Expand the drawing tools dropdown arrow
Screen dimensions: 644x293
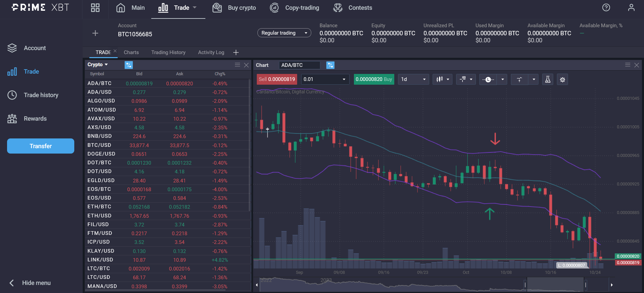[471, 80]
